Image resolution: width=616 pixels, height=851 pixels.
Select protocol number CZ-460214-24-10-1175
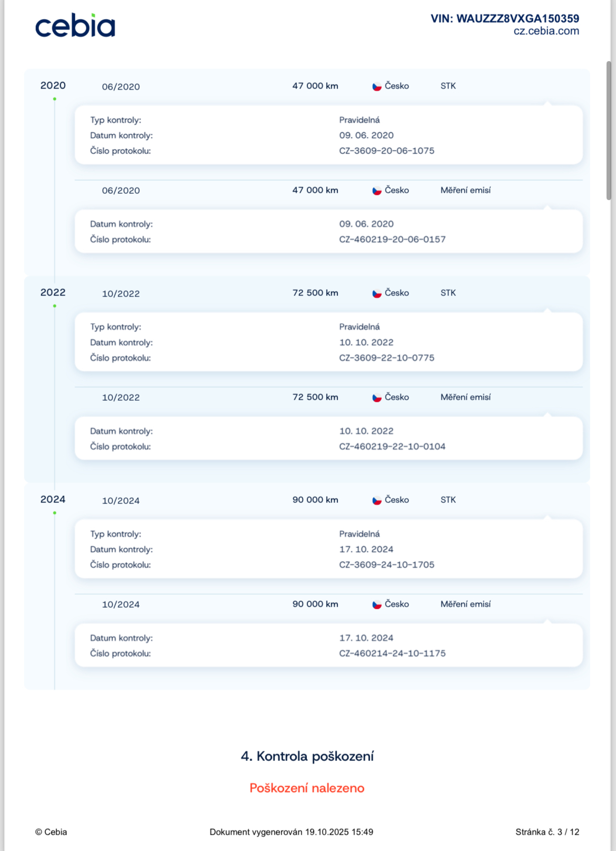pos(392,654)
